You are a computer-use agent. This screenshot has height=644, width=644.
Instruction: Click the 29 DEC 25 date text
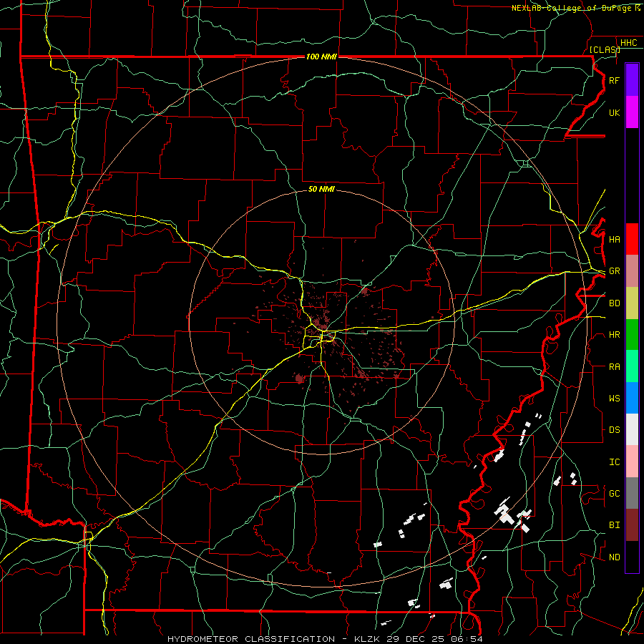pos(415,639)
